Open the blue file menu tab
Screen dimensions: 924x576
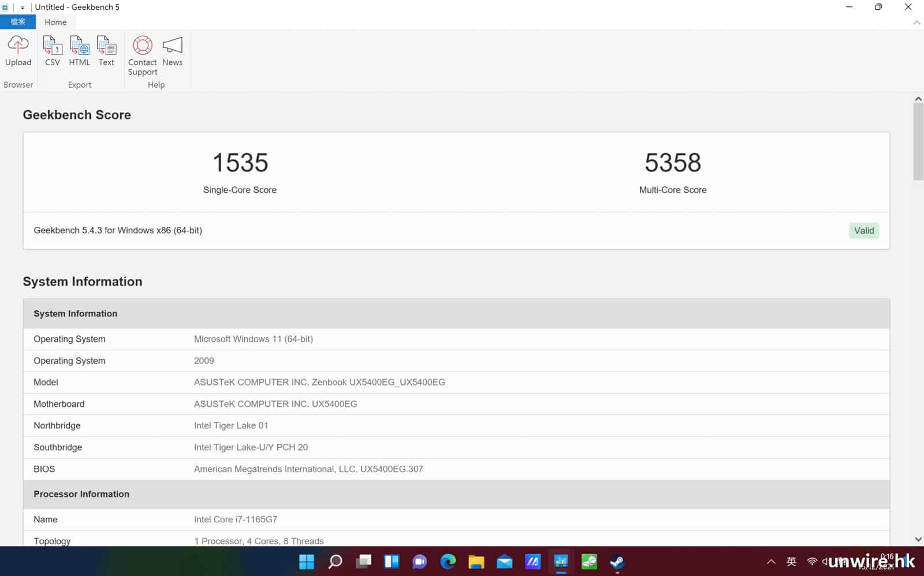pos(18,22)
